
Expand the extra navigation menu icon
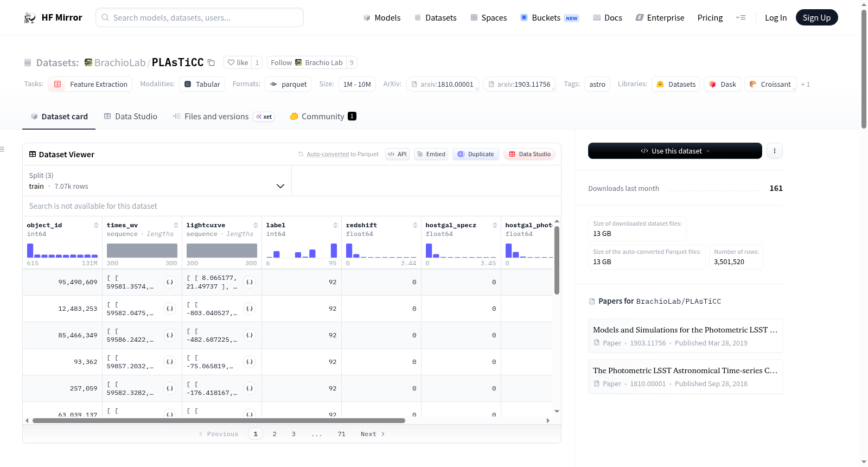pyautogui.click(x=741, y=17)
